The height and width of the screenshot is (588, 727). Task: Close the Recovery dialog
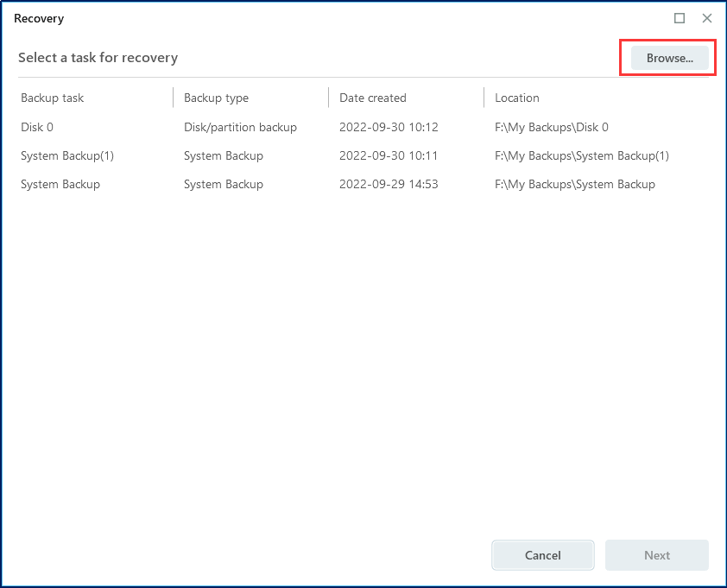point(707,18)
